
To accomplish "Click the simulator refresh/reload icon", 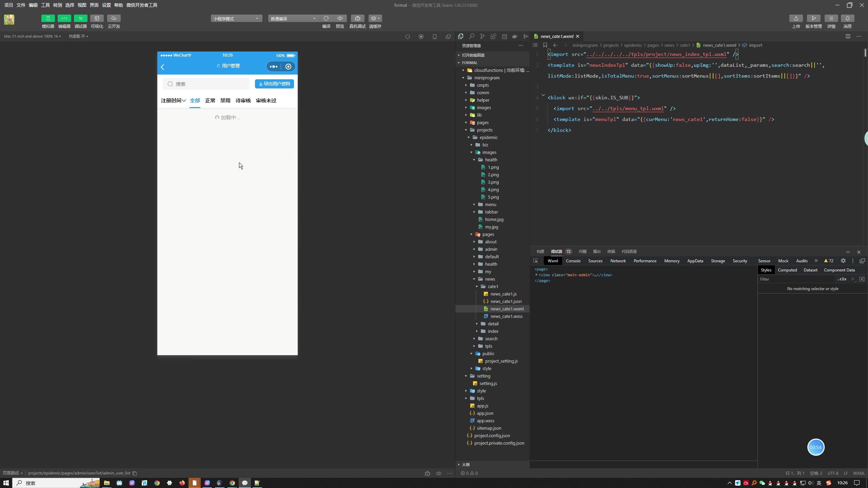I will (x=408, y=37).
